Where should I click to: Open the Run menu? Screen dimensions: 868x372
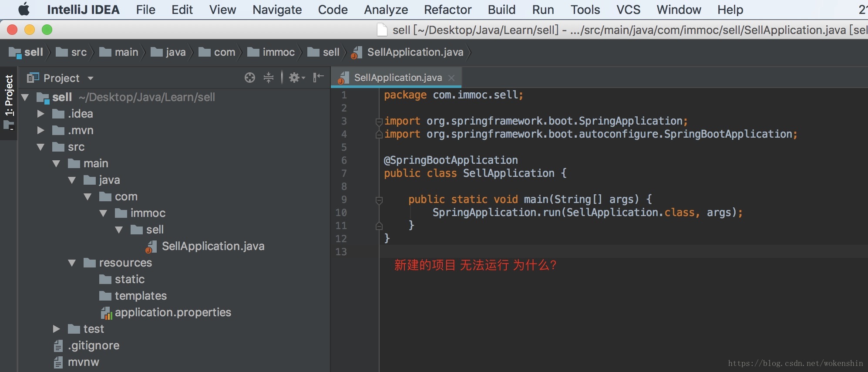(x=543, y=10)
